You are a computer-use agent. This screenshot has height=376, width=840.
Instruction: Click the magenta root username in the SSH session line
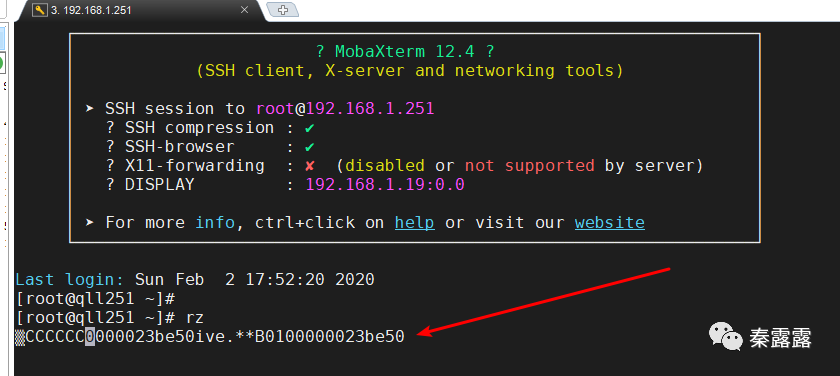pyautogui.click(x=276, y=109)
